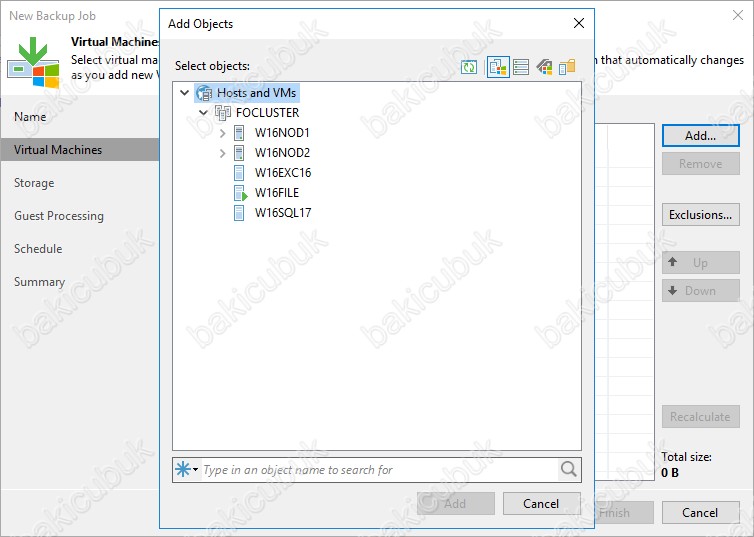
Task: Click the backup job wizard icon
Action: click(33, 62)
